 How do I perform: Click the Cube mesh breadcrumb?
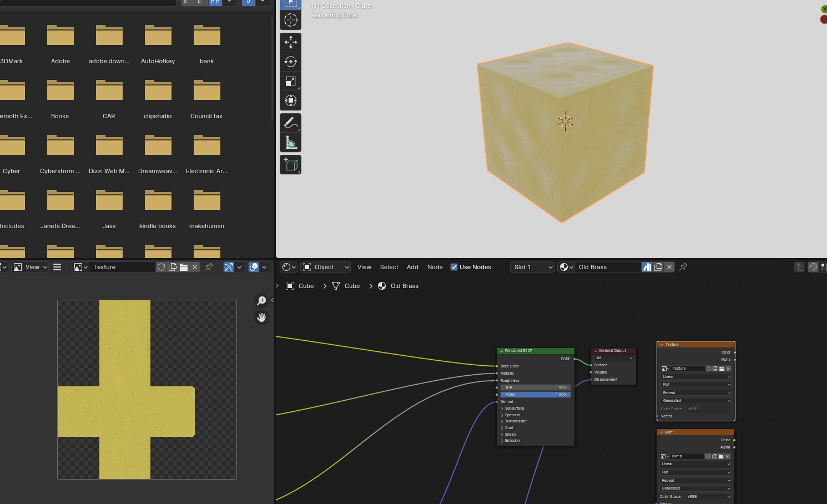(346, 286)
